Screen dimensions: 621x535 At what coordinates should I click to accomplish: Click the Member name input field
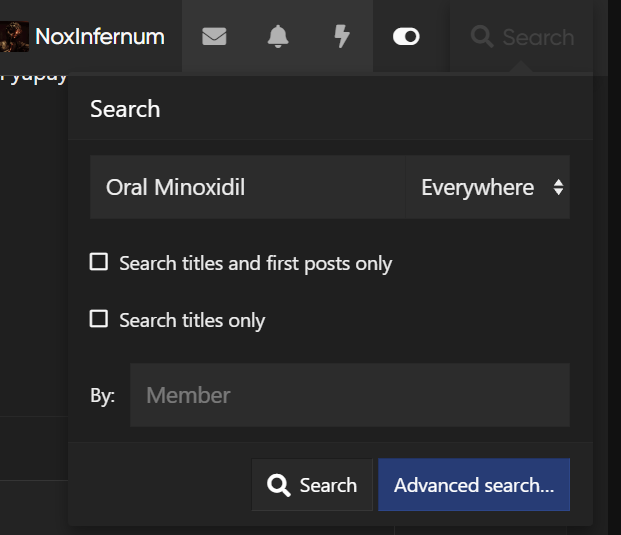pos(350,395)
